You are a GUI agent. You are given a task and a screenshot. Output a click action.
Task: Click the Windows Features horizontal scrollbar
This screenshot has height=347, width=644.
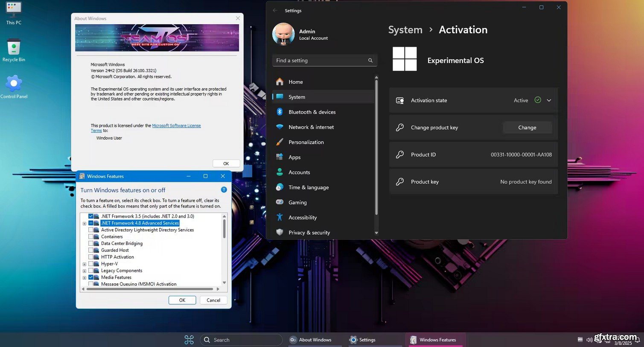[x=149, y=289]
